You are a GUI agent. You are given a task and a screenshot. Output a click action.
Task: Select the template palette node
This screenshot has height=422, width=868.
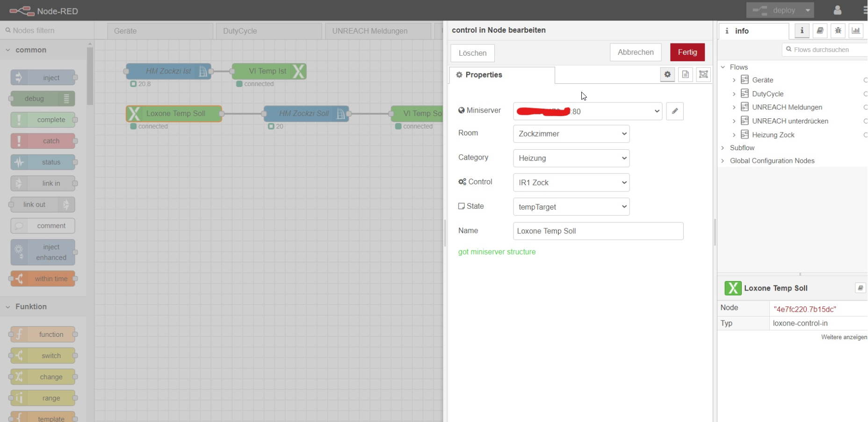pos(43,417)
